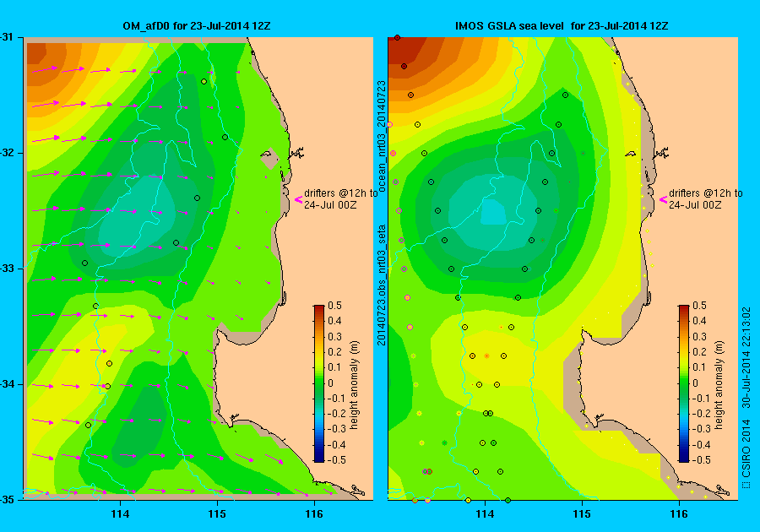
Task: Click the teal low anomaly eddy center in right map
Action: tap(493, 213)
